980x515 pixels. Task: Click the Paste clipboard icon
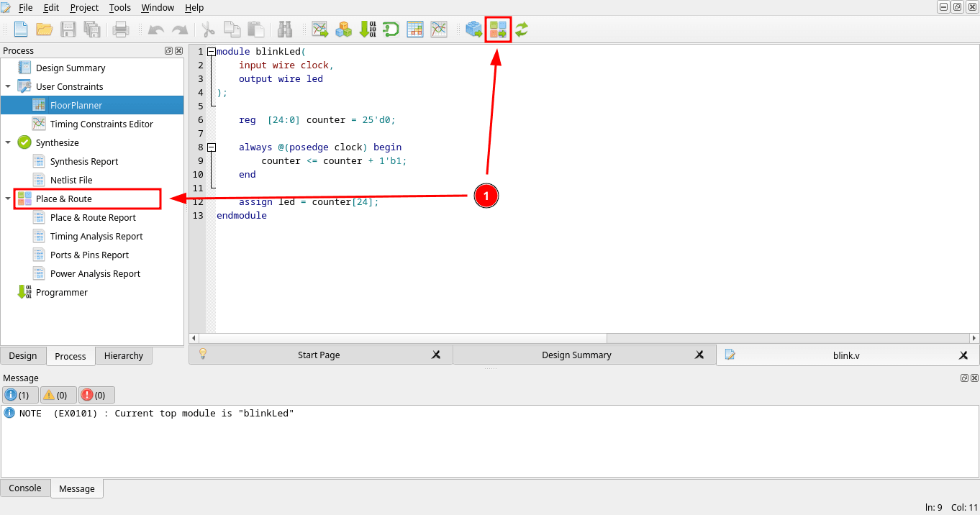255,29
